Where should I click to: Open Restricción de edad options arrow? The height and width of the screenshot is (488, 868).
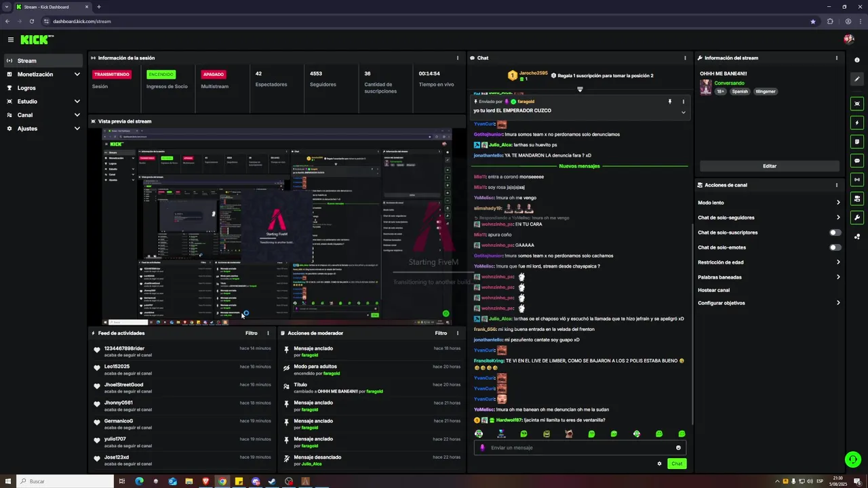[x=838, y=262]
